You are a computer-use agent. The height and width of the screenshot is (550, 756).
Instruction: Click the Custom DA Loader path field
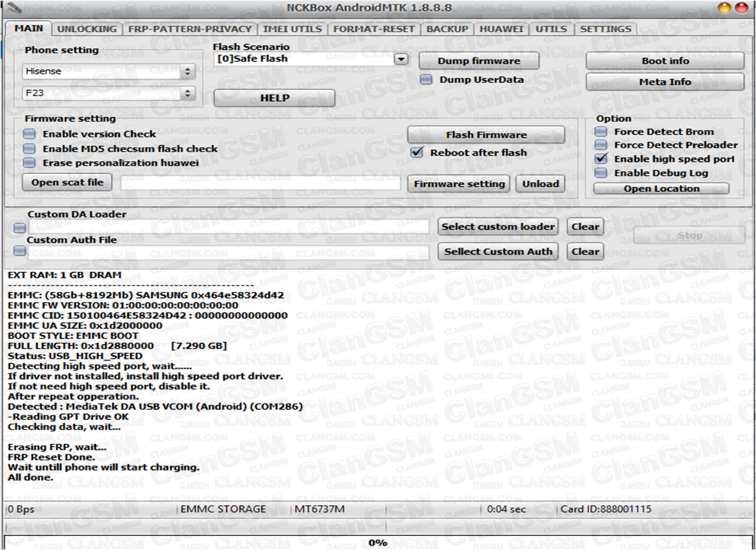pyautogui.click(x=228, y=227)
